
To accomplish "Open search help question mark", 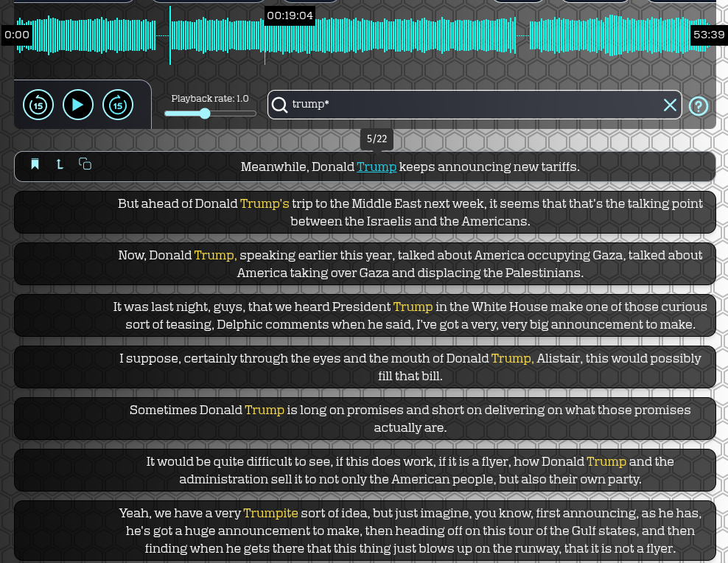I will coord(699,106).
